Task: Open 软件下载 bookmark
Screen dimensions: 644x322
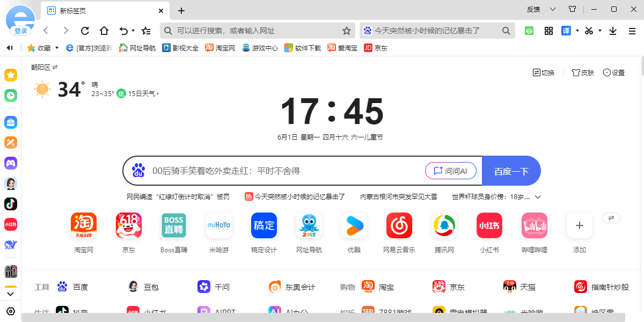Action: (x=303, y=48)
